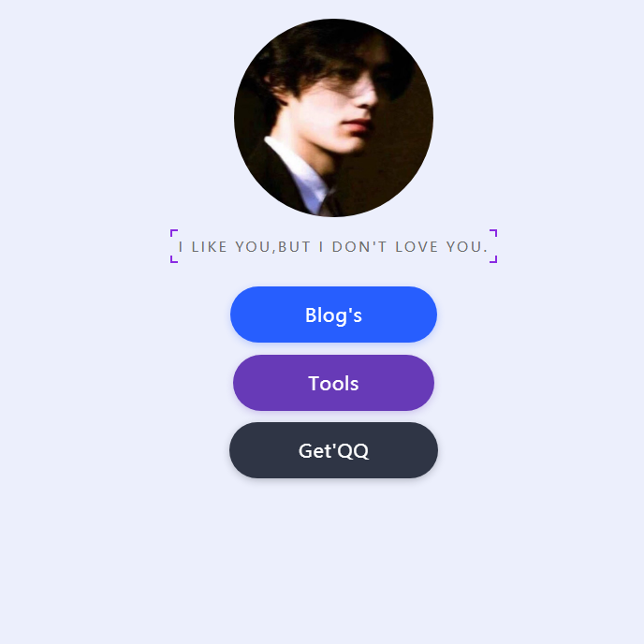Click the word LOVE in the quote
This screenshot has height=644, width=644.
417,247
